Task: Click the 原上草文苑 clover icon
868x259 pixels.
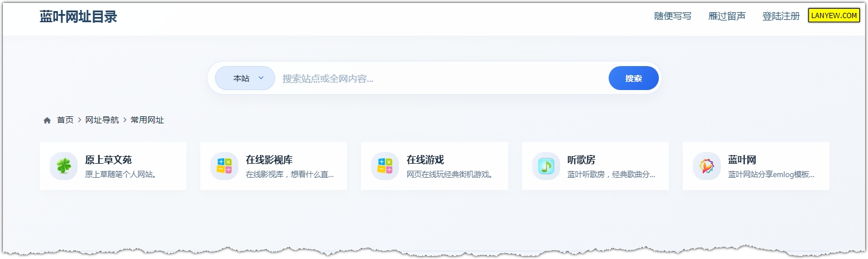Action: tap(64, 166)
